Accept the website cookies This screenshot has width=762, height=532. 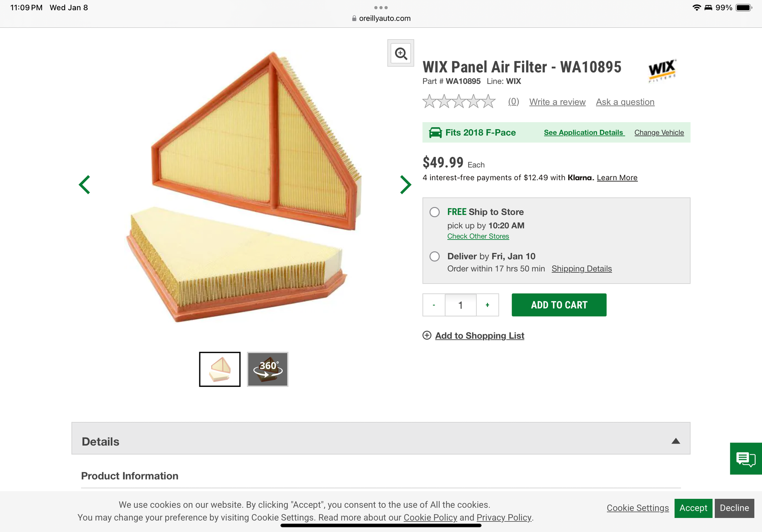coord(693,508)
